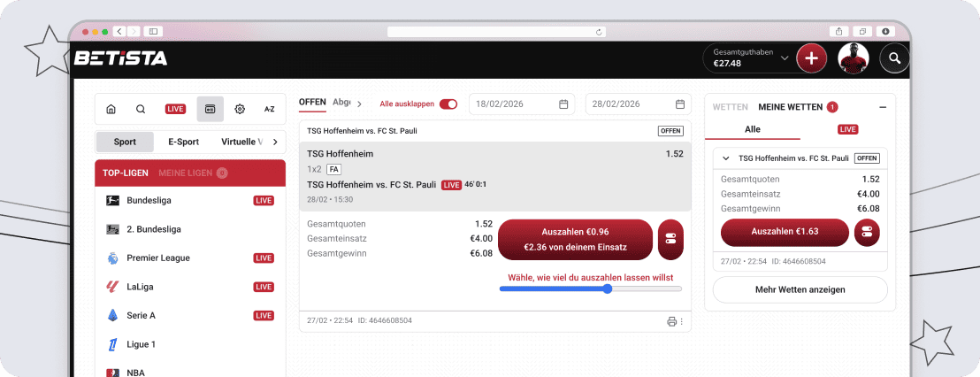This screenshot has height=377, width=980.
Task: Click the sidebar search magnifier icon
Action: coord(141,109)
